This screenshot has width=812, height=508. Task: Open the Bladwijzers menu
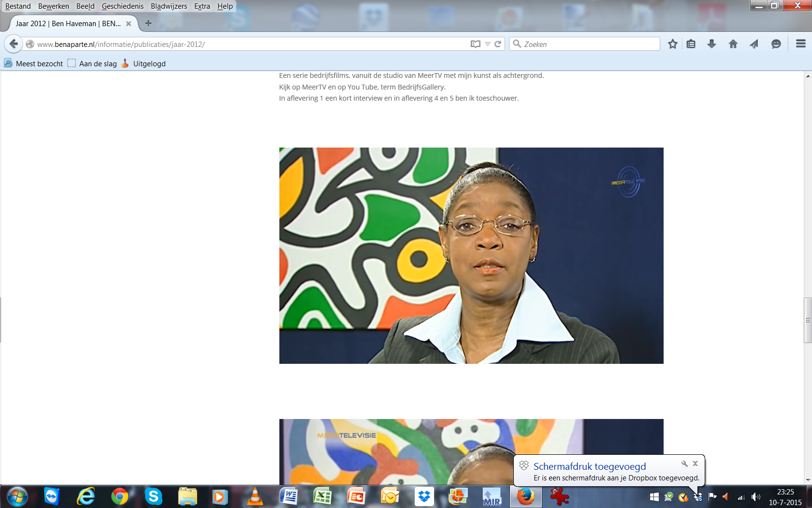click(x=169, y=6)
